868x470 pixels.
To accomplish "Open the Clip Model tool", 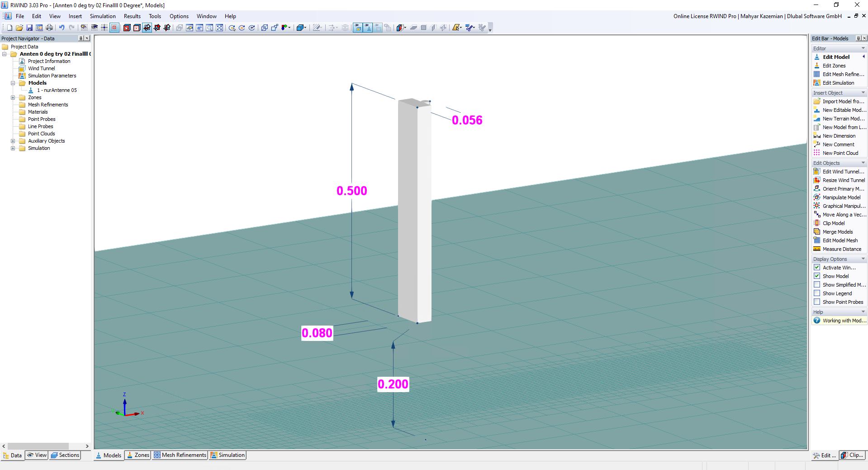I will pos(833,223).
